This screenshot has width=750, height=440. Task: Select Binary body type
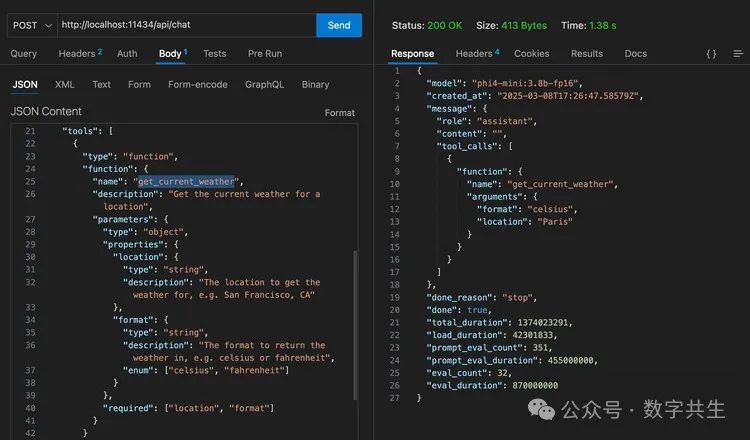point(315,85)
